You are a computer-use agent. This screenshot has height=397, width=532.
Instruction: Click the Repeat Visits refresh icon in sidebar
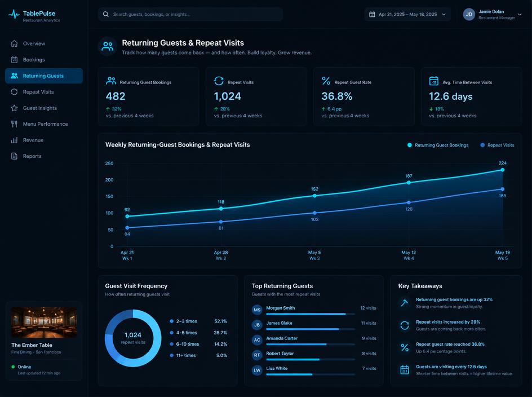click(14, 92)
